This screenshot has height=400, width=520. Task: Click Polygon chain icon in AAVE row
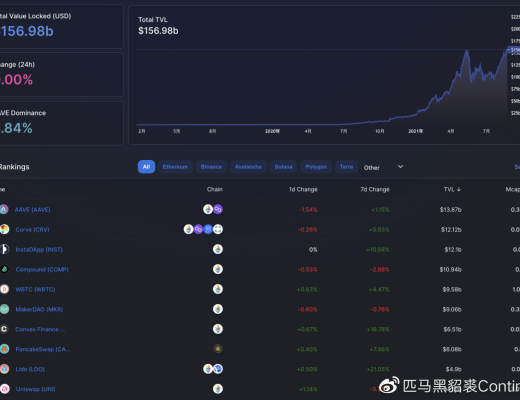click(218, 209)
